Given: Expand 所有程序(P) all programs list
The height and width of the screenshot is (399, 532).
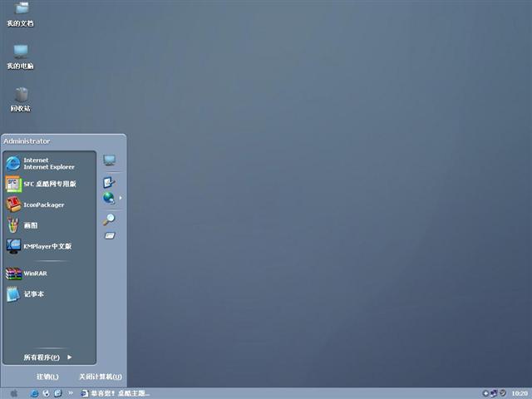Looking at the screenshot, I should (x=48, y=357).
